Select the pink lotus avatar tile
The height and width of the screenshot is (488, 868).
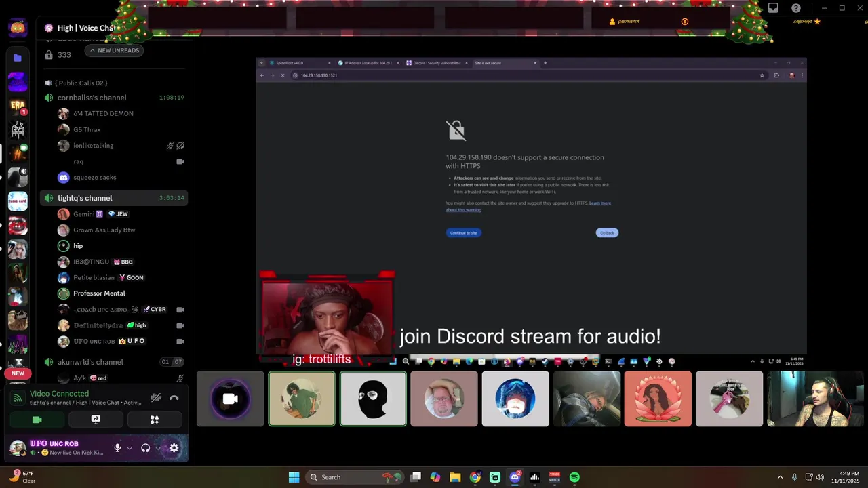[658, 399]
